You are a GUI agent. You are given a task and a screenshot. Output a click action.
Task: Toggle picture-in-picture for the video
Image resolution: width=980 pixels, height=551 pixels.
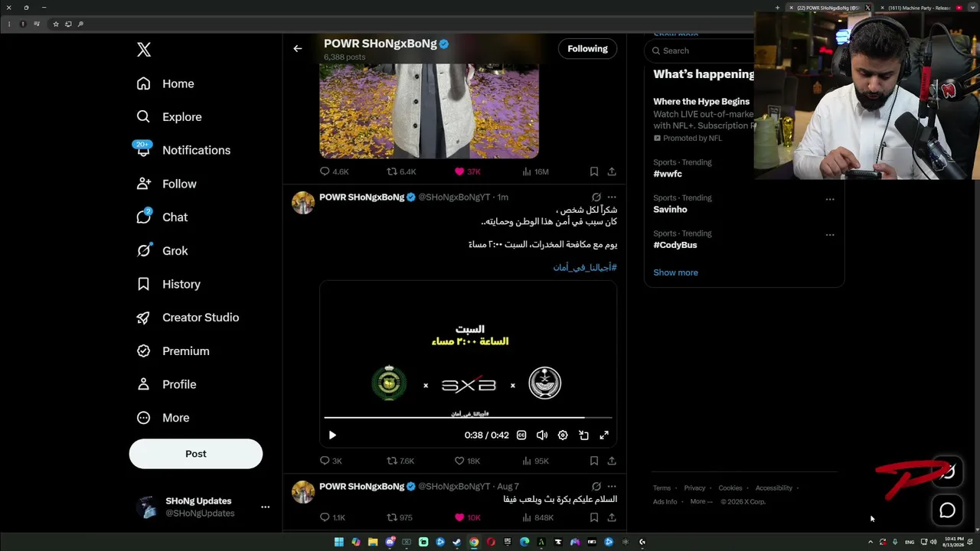pos(583,435)
